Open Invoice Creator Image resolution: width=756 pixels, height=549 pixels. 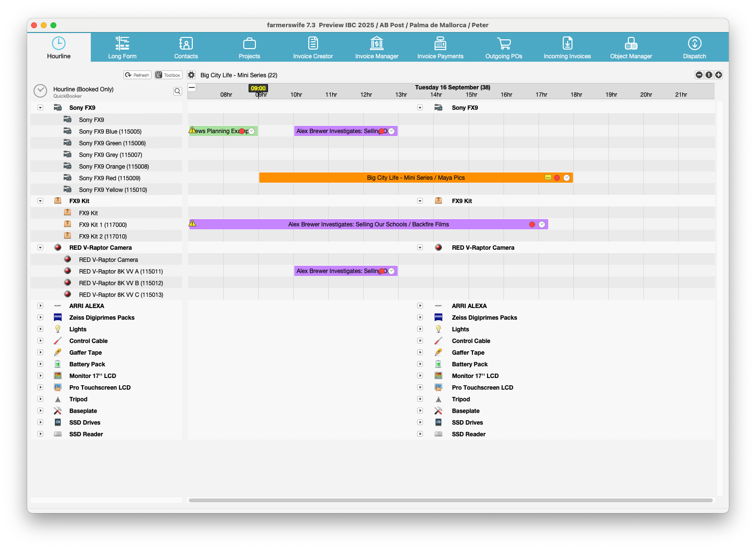pos(313,48)
